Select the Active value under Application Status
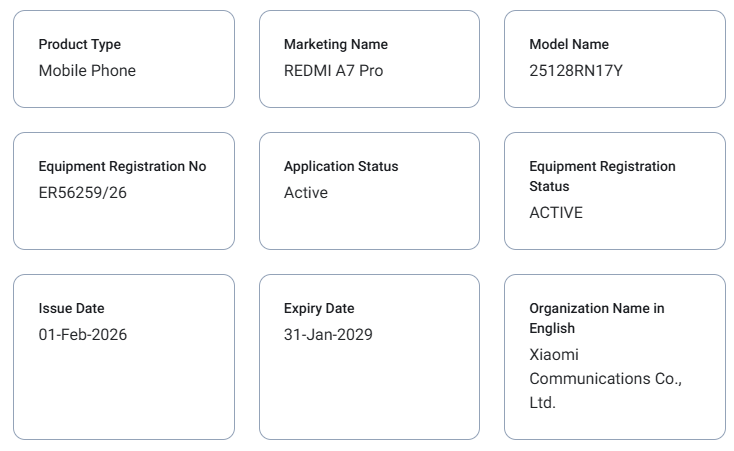This screenshot has height=451, width=734. [x=305, y=192]
